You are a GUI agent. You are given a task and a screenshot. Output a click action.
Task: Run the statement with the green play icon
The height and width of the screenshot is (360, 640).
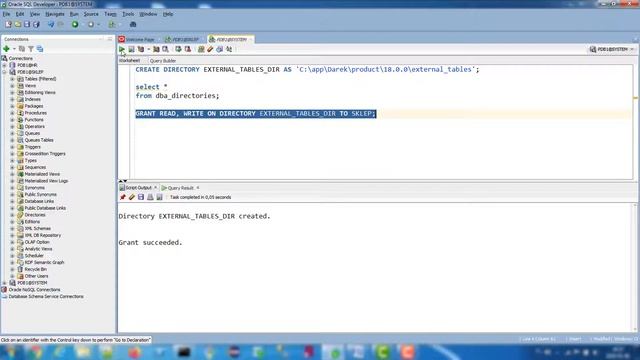click(x=122, y=49)
